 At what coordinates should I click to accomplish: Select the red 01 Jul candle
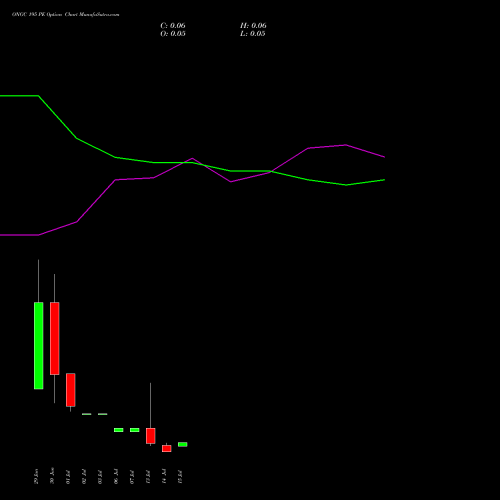pyautogui.click(x=71, y=390)
